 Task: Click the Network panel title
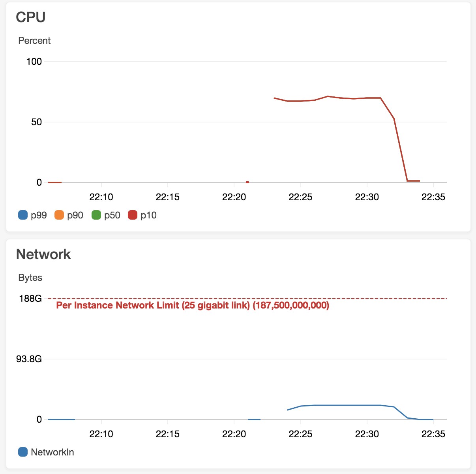click(x=43, y=254)
